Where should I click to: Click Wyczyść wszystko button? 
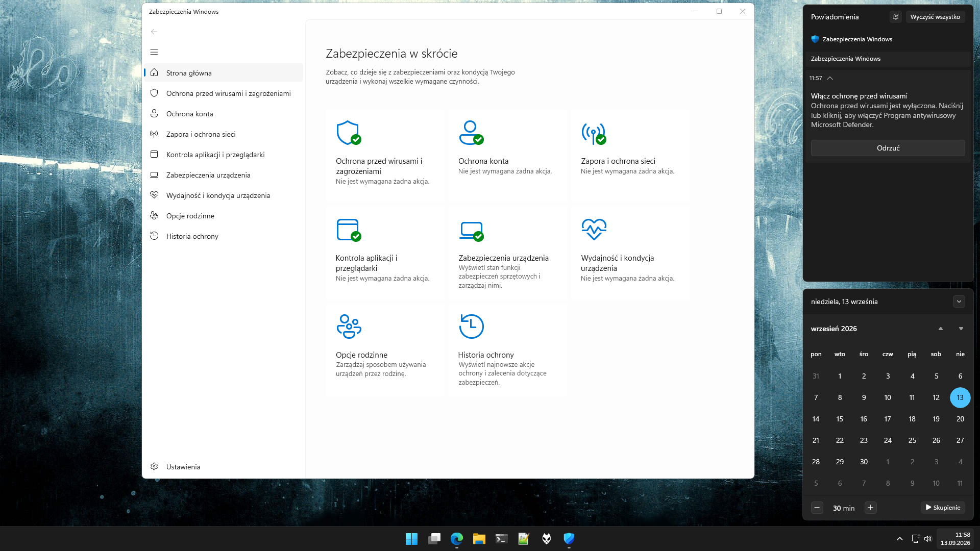pos(935,17)
